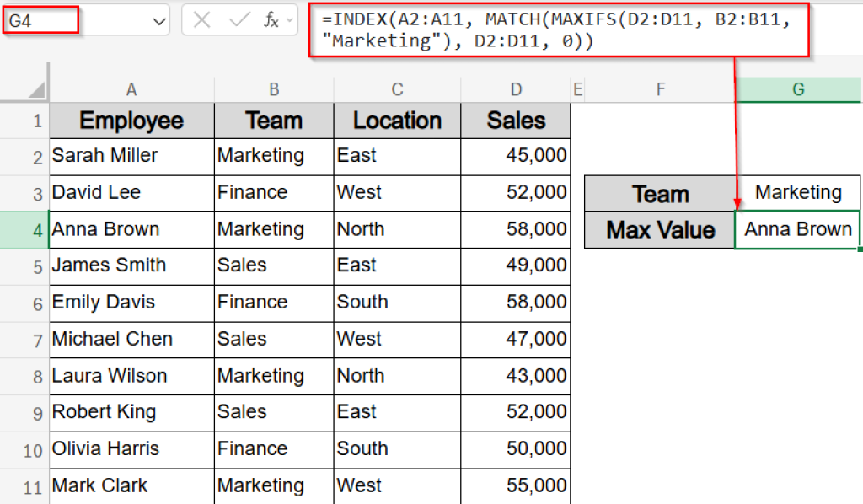Select the cell containing Sarah Miller
Viewport: 863px width, 504px height.
(131, 156)
